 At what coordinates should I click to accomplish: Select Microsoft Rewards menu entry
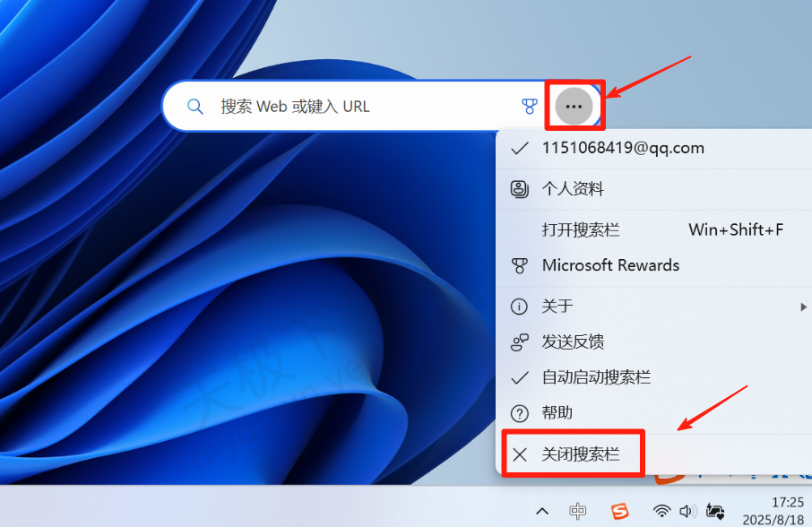point(610,265)
